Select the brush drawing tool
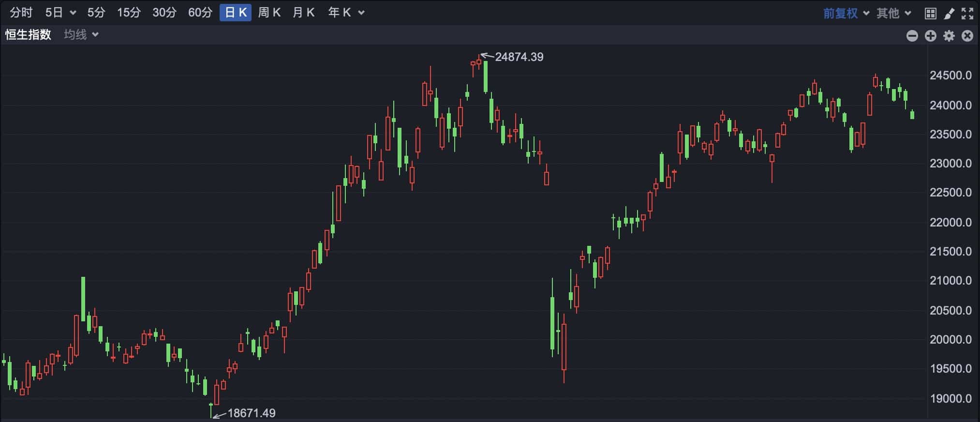980x422 pixels. coord(949,13)
